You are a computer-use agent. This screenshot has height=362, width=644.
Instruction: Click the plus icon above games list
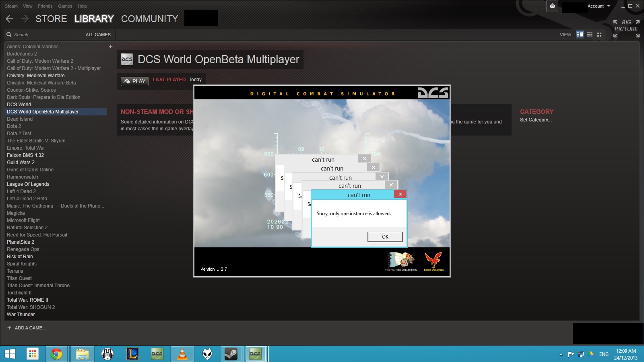111,46
